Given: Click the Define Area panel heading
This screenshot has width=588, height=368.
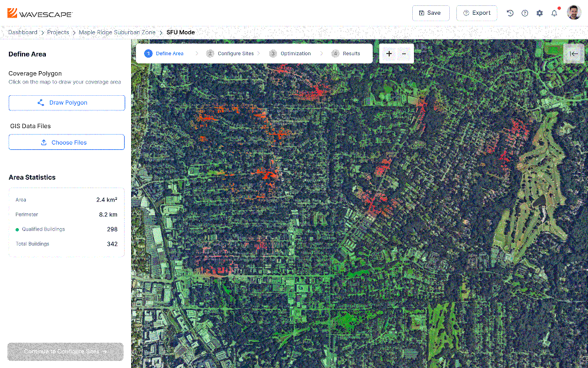Looking at the screenshot, I should click(x=27, y=54).
